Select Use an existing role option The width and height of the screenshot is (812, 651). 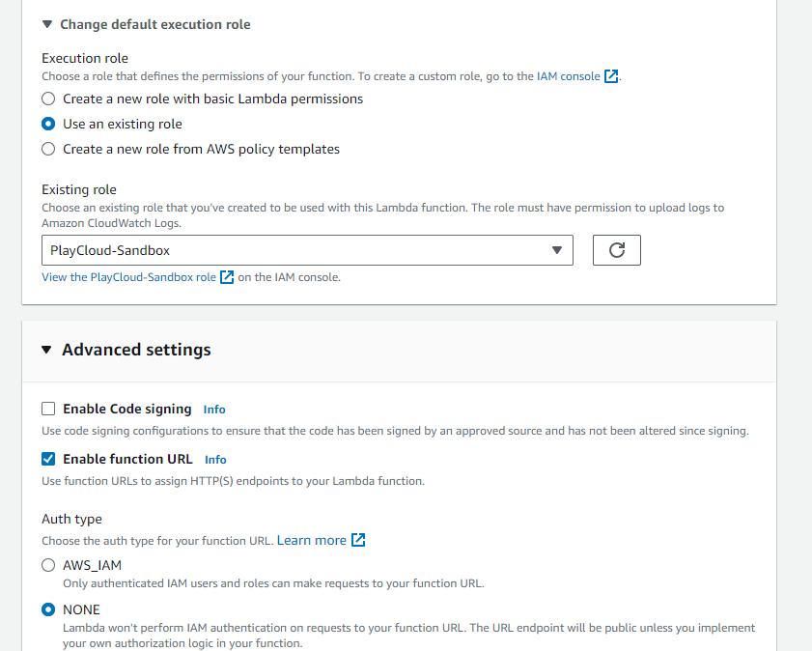(x=48, y=124)
